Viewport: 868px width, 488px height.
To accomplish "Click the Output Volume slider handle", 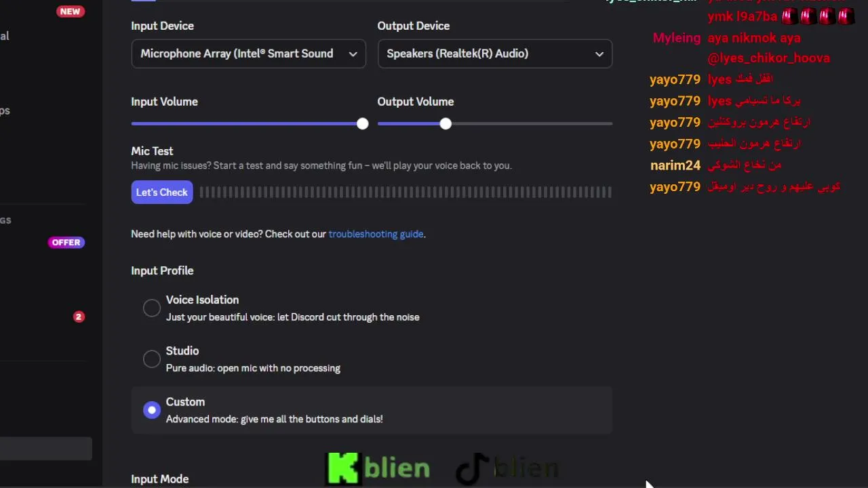I will coord(446,123).
